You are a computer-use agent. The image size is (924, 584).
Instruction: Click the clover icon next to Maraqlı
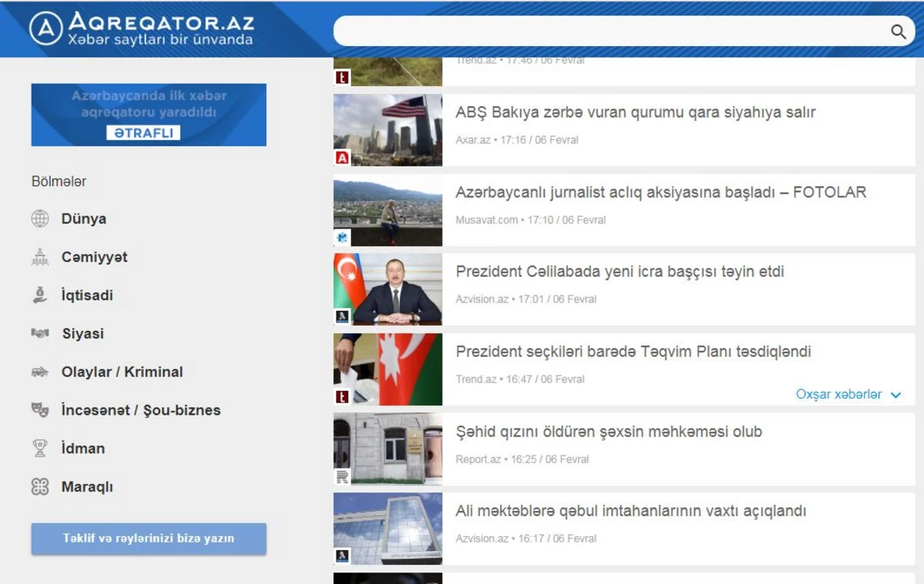40,487
